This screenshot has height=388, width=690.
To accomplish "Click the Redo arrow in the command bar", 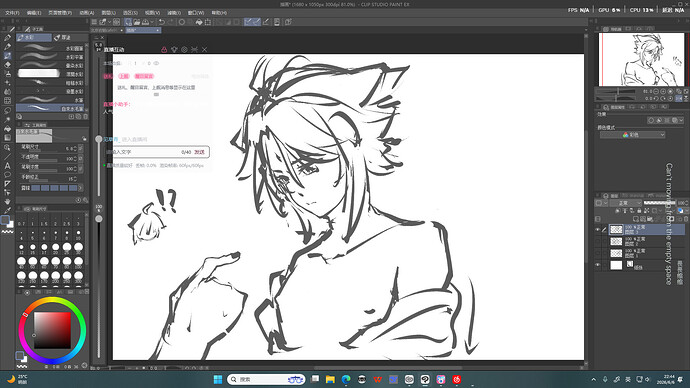I will pyautogui.click(x=170, y=22).
